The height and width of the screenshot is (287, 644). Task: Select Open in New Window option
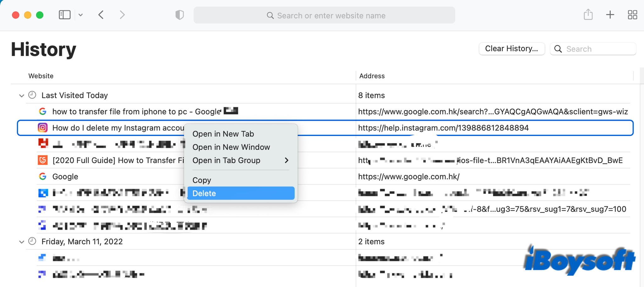[231, 147]
